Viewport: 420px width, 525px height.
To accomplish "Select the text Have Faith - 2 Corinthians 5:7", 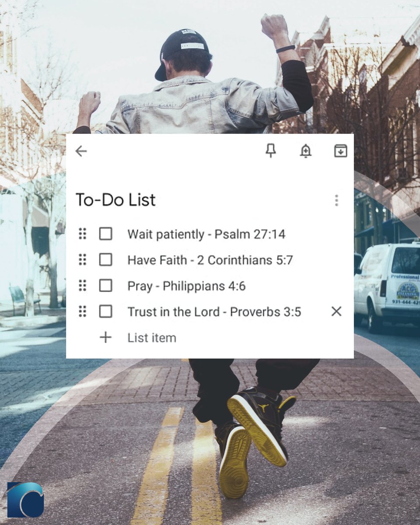I will 210,260.
